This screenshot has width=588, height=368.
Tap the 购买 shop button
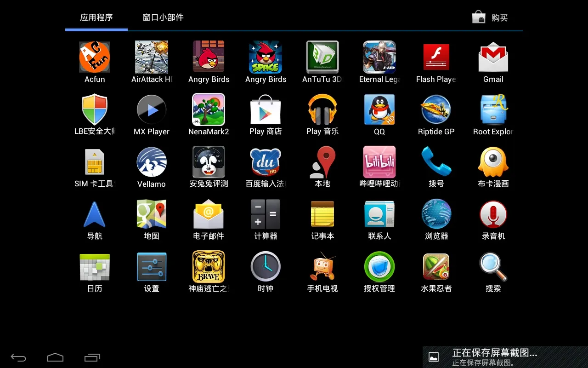490,18
